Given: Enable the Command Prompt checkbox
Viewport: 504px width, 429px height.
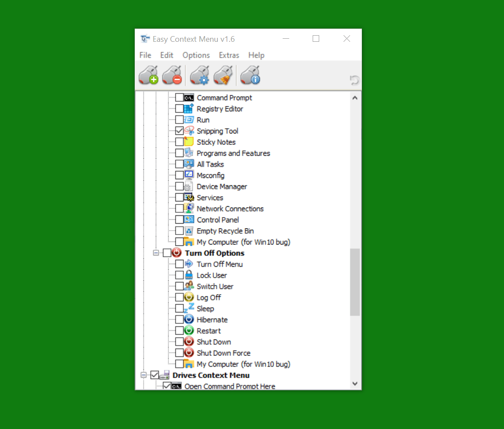Looking at the screenshot, I should [x=179, y=98].
